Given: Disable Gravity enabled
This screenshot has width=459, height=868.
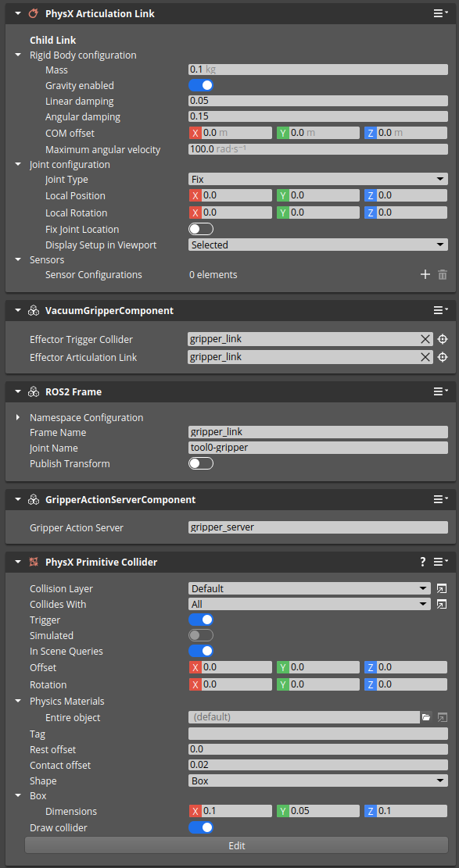Looking at the screenshot, I should pyautogui.click(x=201, y=85).
